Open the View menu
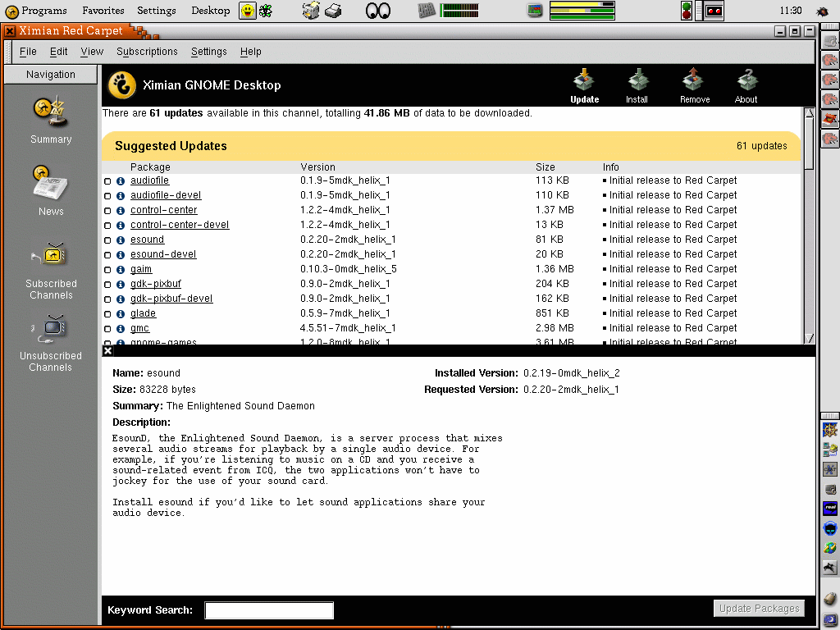Viewport: 840px width, 630px height. pyautogui.click(x=92, y=52)
